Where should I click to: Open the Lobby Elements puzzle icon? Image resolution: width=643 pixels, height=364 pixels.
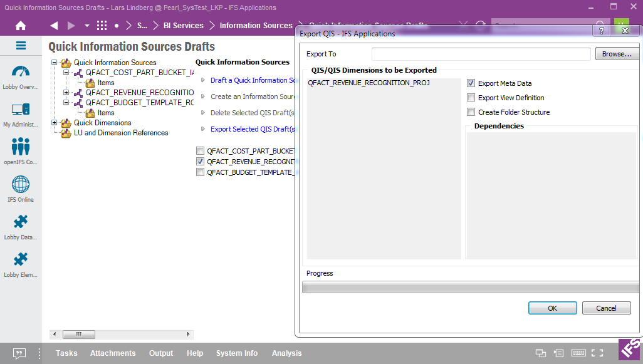[x=21, y=260]
